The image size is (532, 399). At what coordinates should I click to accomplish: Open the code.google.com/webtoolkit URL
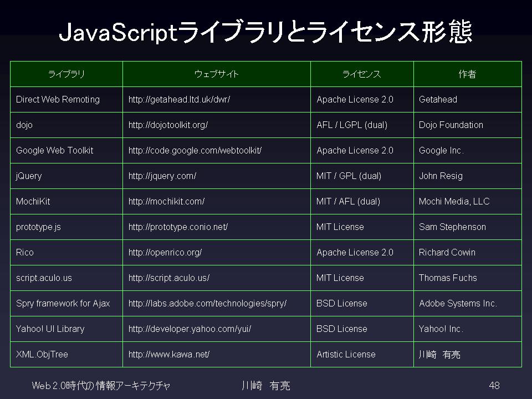point(195,150)
